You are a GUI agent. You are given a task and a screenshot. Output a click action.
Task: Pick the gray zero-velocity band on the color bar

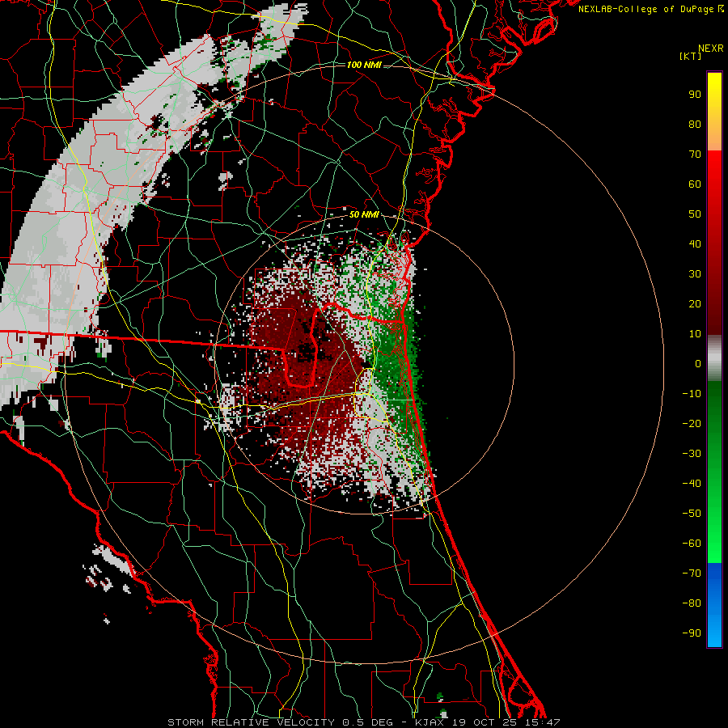pos(714,358)
